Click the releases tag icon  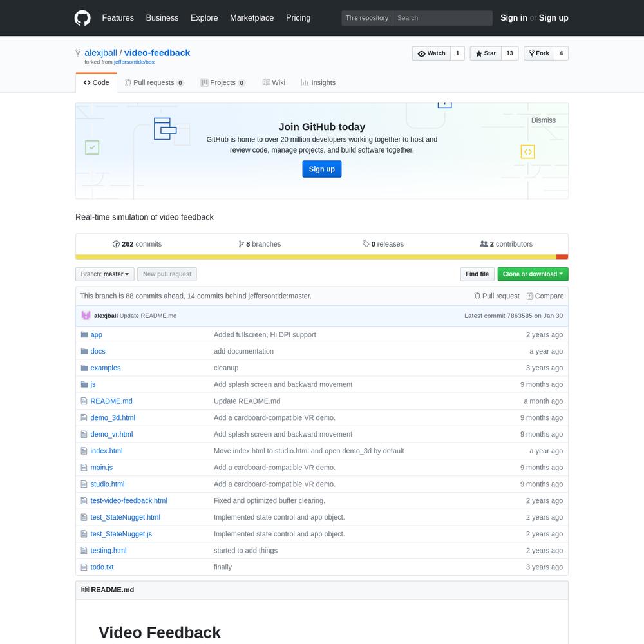point(366,244)
